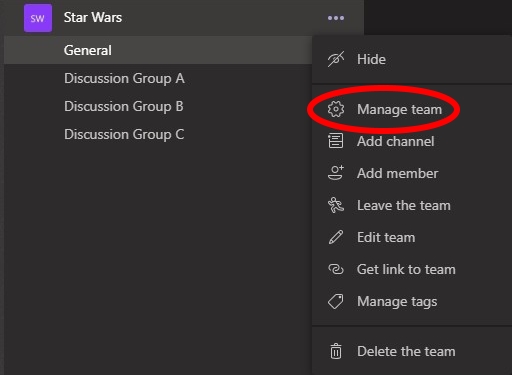Open the Star Wars more options ellipsis
Screen dimensions: 512x375
click(336, 18)
